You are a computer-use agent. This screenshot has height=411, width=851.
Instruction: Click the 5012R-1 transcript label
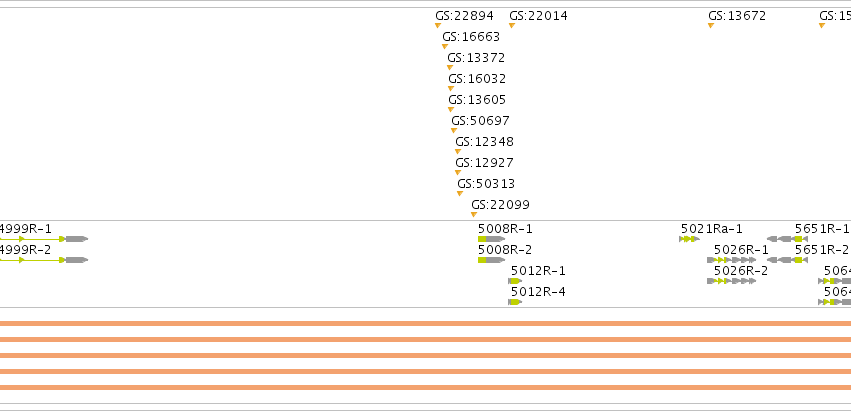click(x=538, y=270)
